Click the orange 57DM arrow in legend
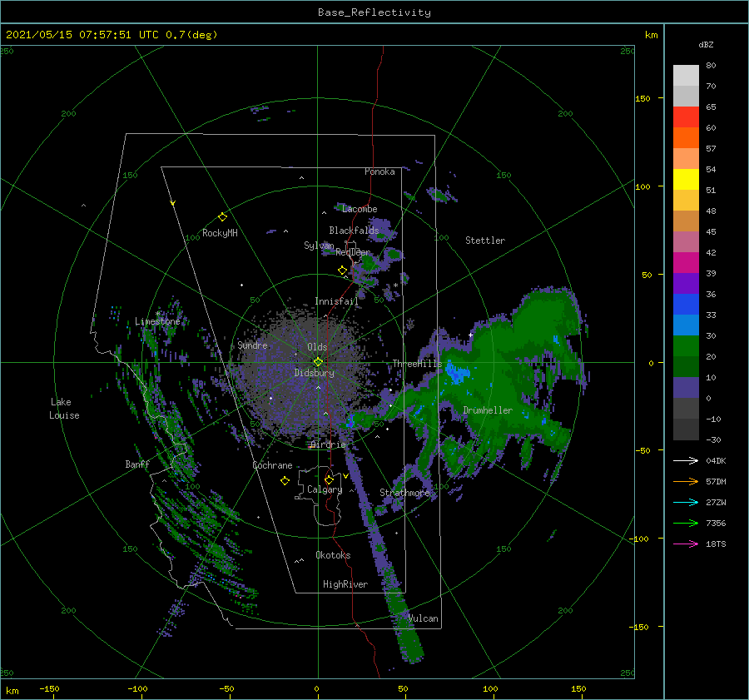Image resolution: width=749 pixels, height=700 pixels. 686,482
